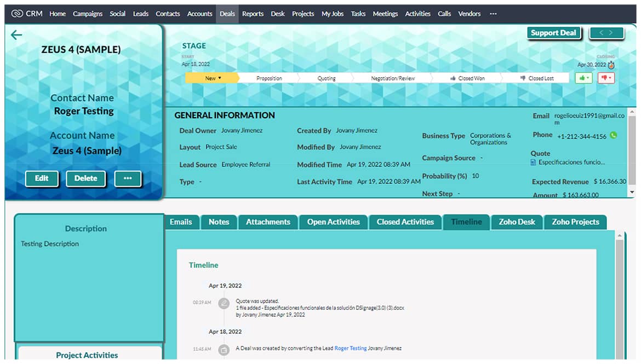
Task: Click the Support Deal button
Action: (x=553, y=33)
